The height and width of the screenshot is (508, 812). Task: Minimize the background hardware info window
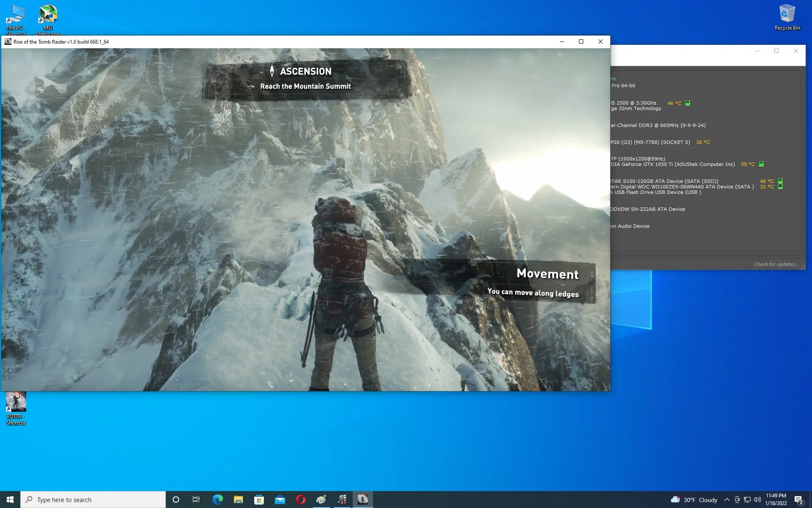[x=757, y=51]
